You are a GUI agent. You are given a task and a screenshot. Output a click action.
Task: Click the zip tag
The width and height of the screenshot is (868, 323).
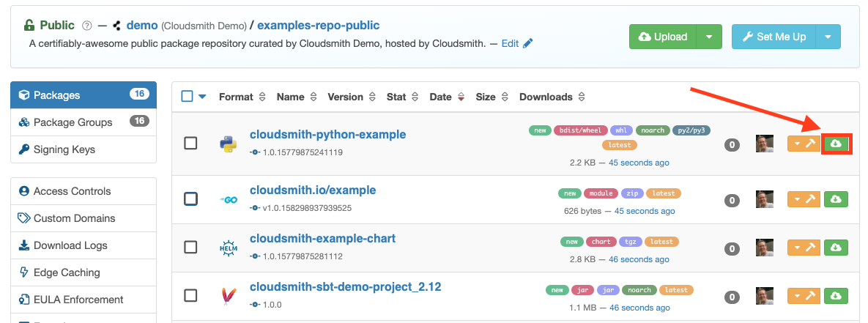632,193
